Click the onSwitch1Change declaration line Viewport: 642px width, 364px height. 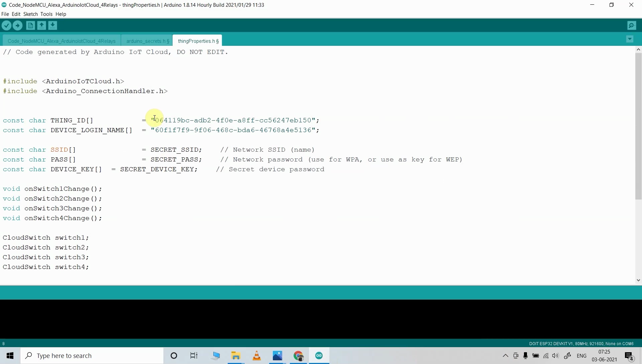(x=52, y=189)
